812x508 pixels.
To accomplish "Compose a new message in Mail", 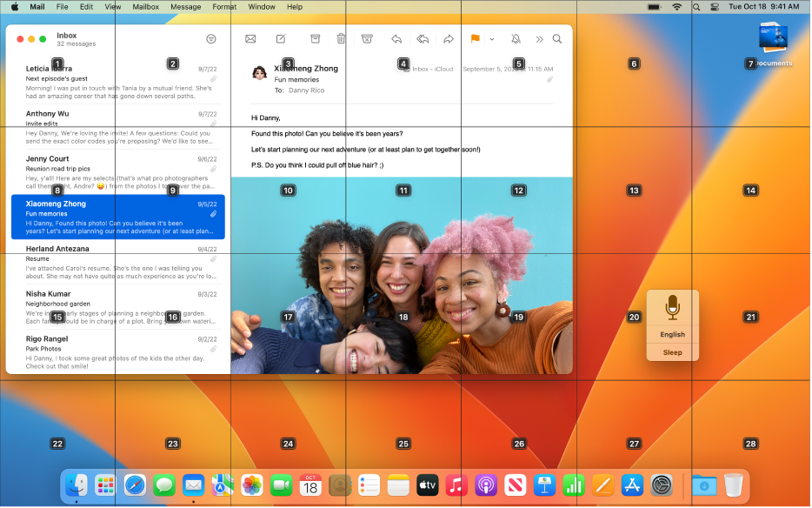I will coord(281,39).
